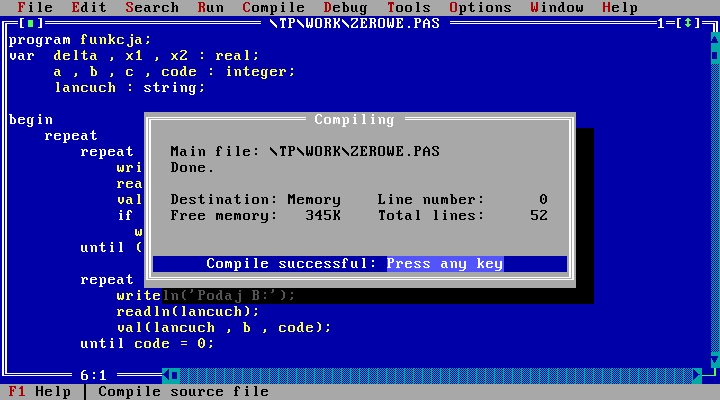
Task: Open the Window menu
Action: click(x=557, y=7)
